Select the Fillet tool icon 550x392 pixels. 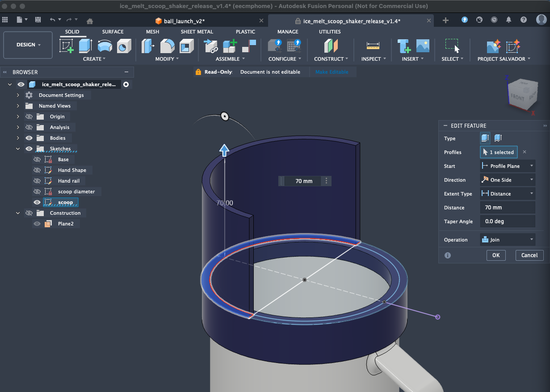click(x=167, y=46)
